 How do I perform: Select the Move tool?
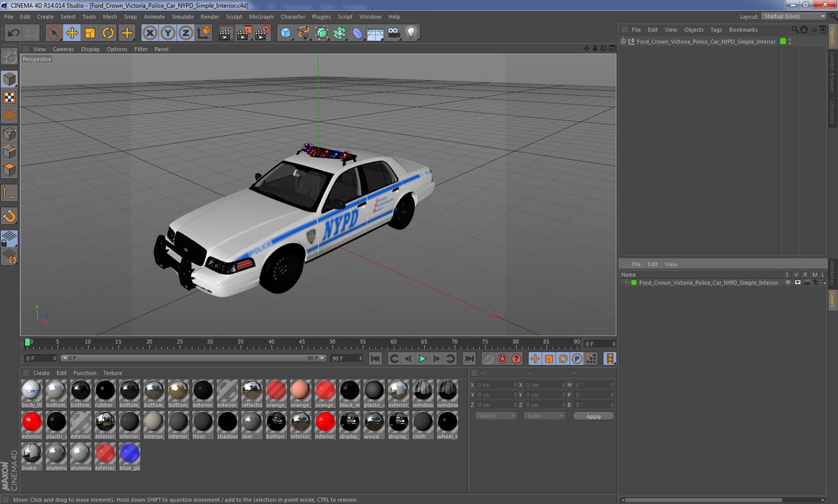72,33
